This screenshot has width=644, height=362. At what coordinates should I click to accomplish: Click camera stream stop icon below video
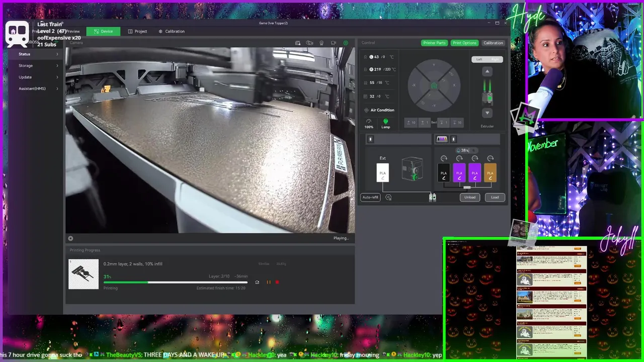[70, 238]
